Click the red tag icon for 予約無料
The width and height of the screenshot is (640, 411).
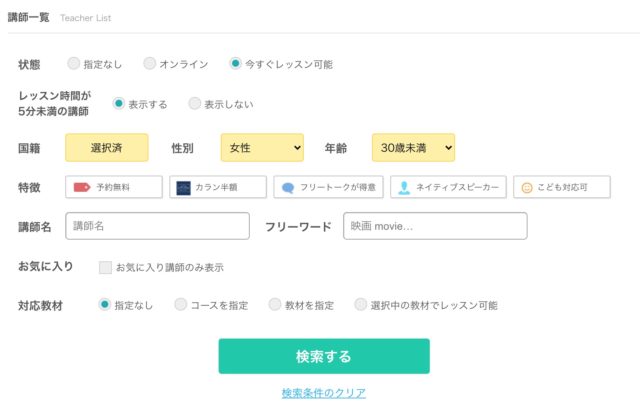82,187
